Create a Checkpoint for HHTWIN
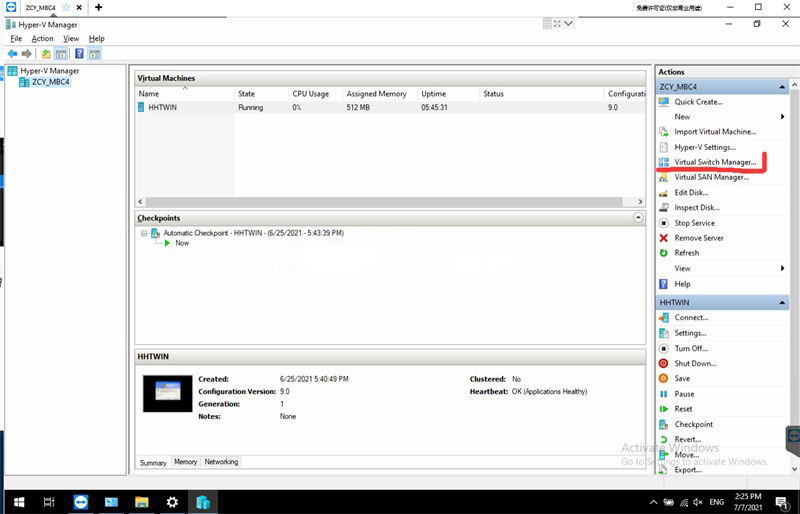The height and width of the screenshot is (514, 800). (694, 424)
